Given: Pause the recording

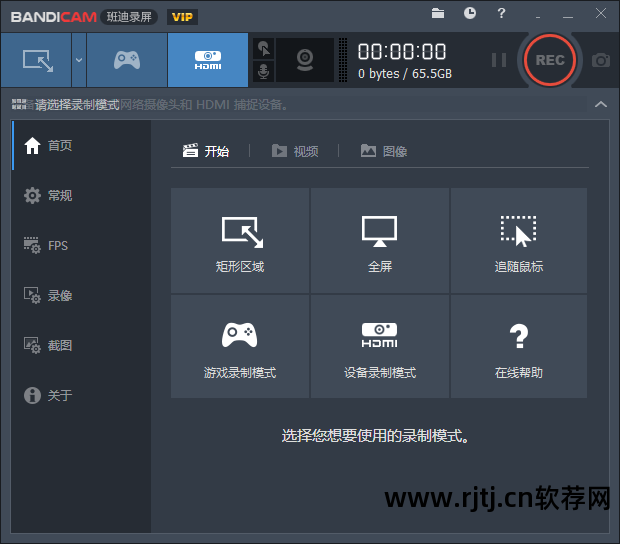Looking at the screenshot, I should pyautogui.click(x=499, y=60).
